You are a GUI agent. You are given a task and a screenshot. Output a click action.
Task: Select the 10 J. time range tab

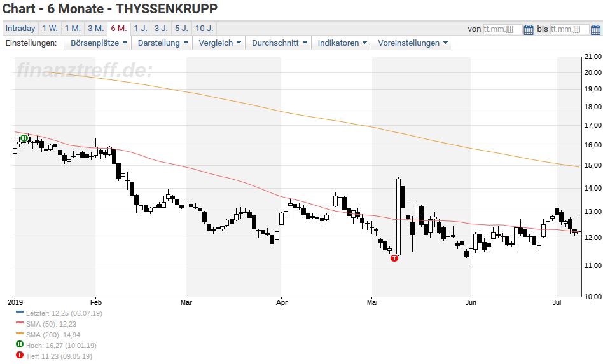coord(204,29)
